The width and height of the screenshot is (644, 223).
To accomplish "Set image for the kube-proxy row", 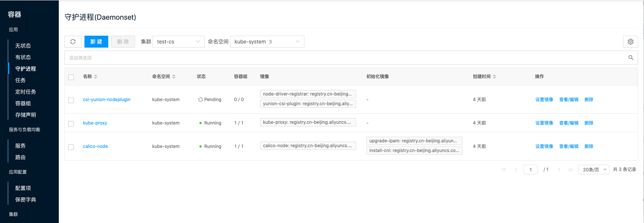I will click(x=544, y=123).
